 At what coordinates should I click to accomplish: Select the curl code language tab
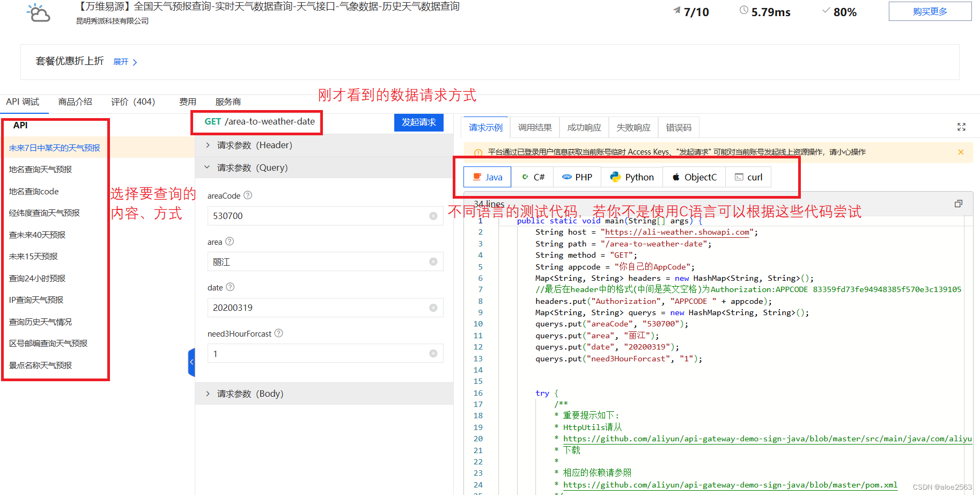(x=748, y=177)
